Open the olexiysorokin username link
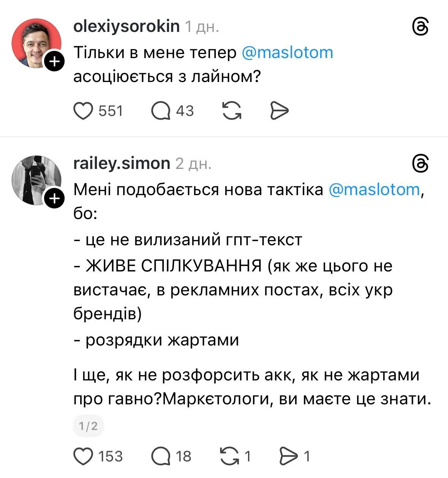The width and height of the screenshot is (448, 478). (126, 26)
